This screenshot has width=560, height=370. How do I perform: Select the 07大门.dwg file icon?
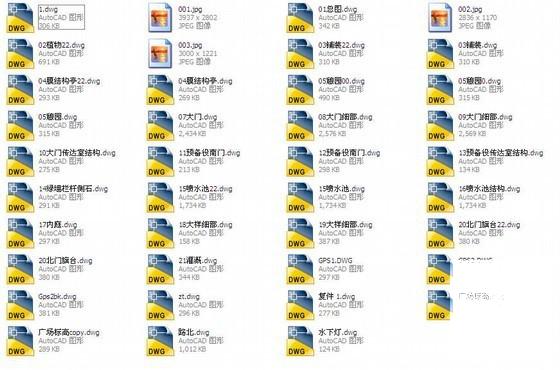click(x=160, y=126)
